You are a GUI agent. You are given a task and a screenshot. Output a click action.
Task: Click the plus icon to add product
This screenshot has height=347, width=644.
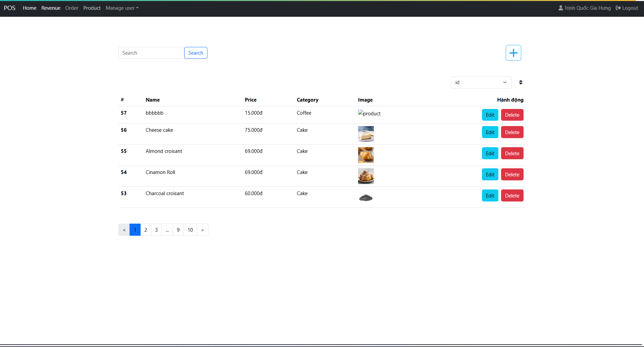point(513,53)
